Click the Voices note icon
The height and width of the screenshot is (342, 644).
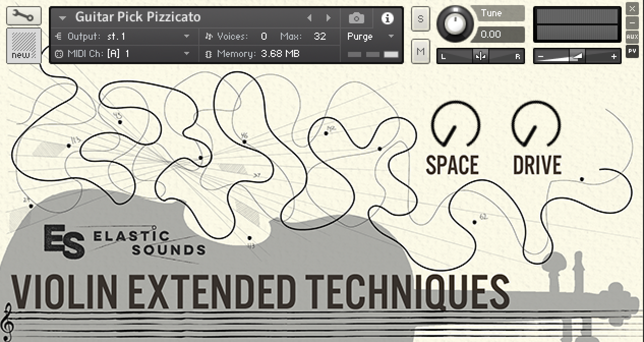[208, 37]
